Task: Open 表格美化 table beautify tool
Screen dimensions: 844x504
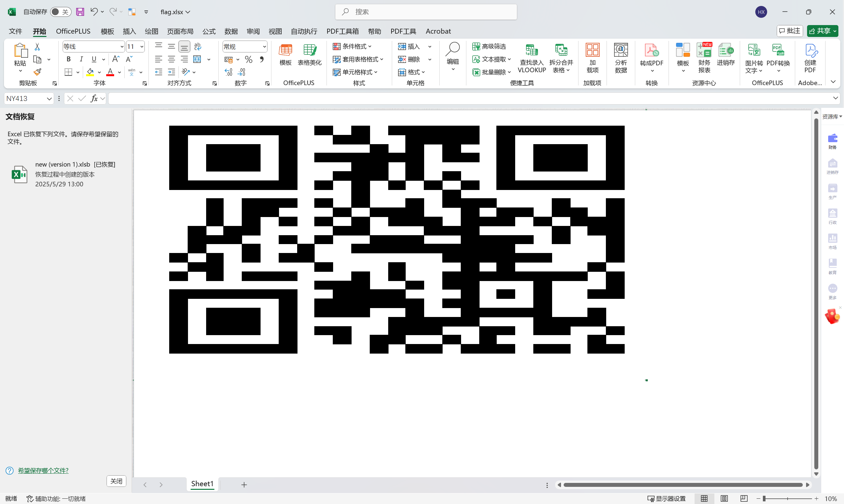Action: [309, 55]
